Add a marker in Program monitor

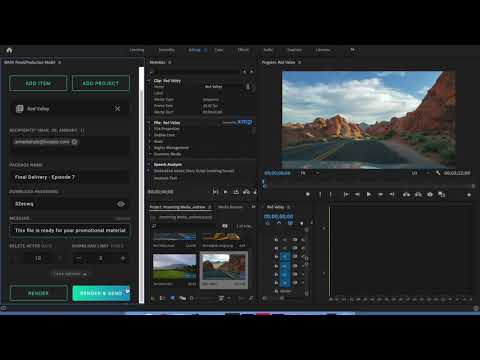tap(308, 194)
